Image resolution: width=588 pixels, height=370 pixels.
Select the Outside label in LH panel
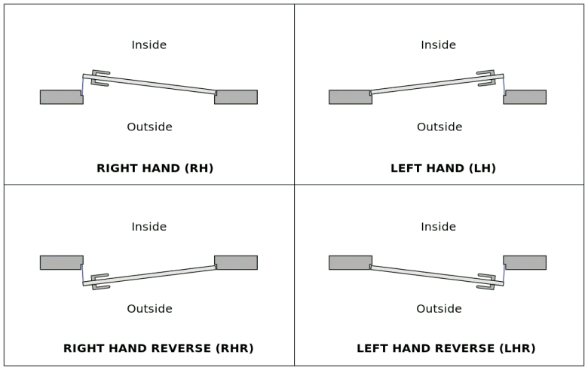point(439,127)
